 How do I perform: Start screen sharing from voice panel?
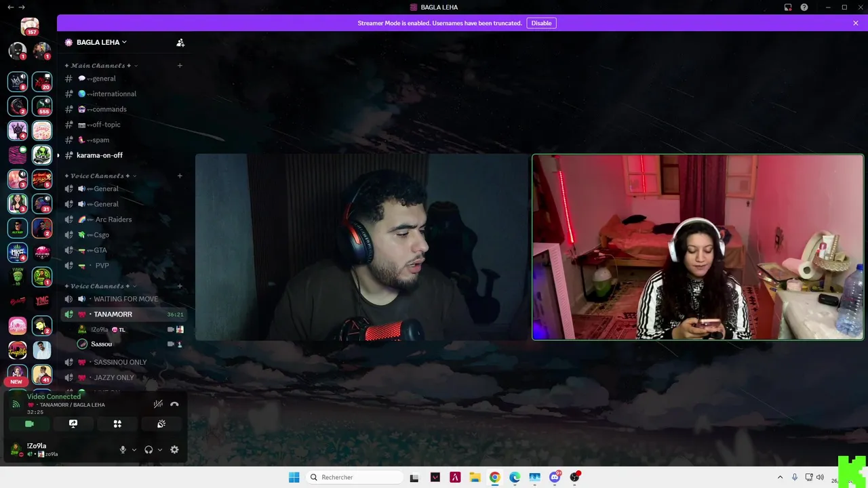point(73,424)
